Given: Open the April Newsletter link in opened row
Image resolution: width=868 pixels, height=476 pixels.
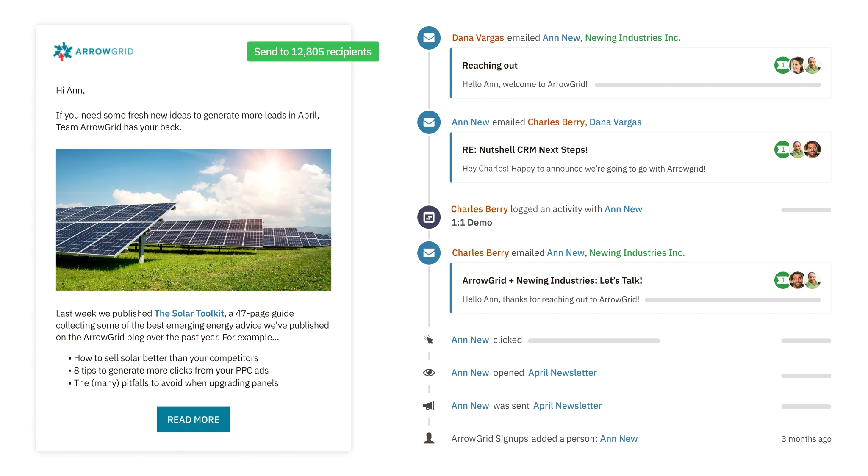Looking at the screenshot, I should click(562, 373).
